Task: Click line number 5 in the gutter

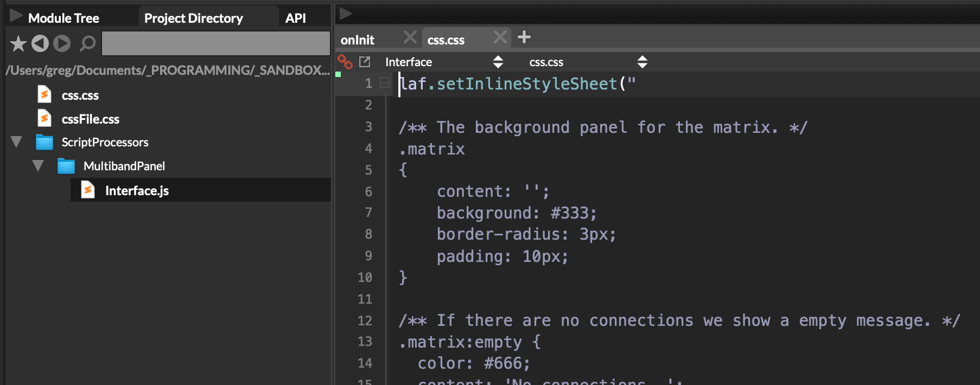Action: [x=368, y=170]
